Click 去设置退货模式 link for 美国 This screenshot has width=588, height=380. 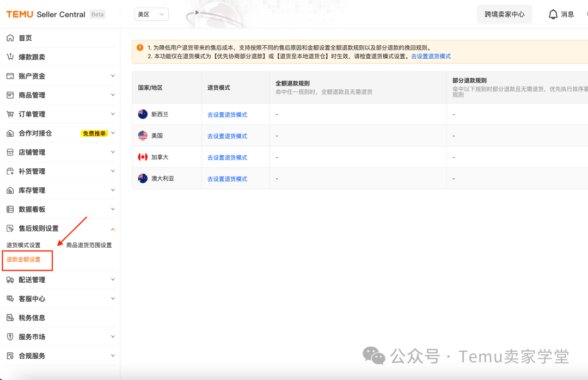click(x=227, y=136)
